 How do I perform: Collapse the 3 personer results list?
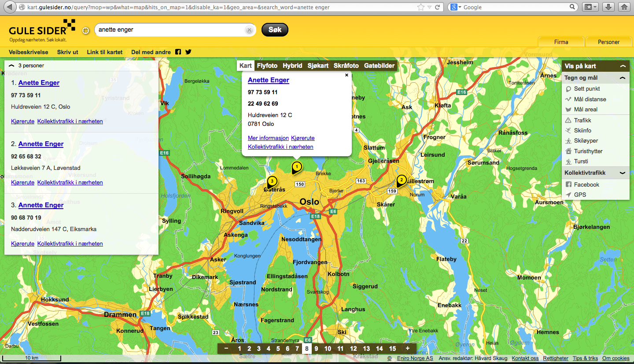(x=11, y=66)
